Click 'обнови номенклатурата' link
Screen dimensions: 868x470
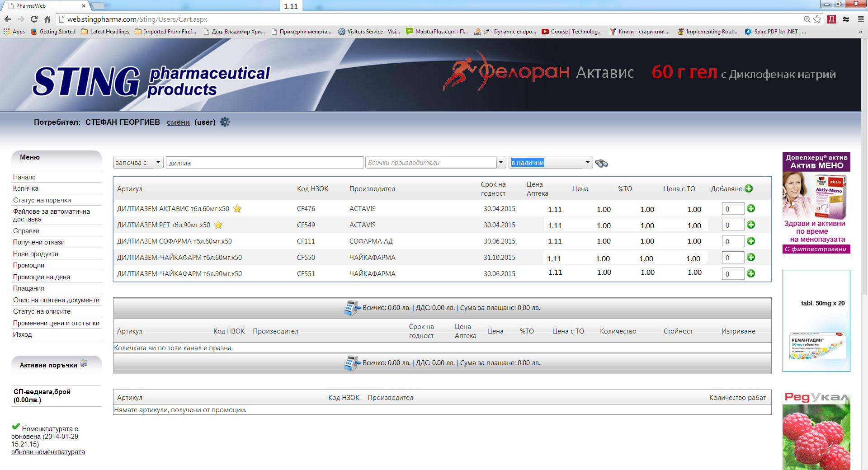pos(48,452)
